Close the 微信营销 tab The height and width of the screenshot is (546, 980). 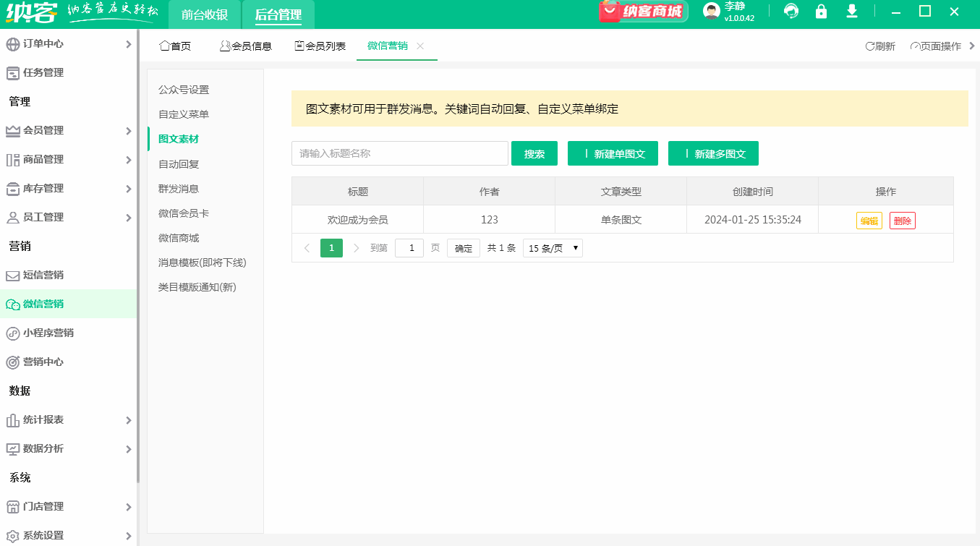(419, 45)
